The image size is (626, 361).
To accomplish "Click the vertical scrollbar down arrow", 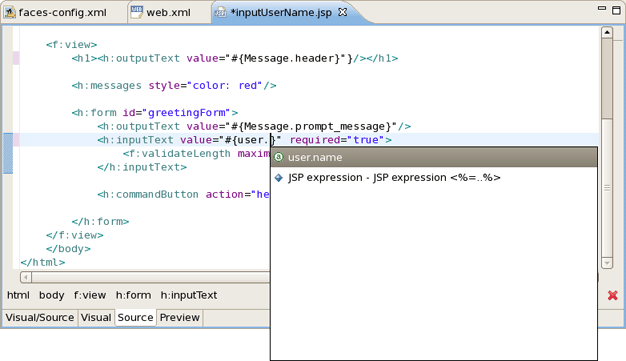I will pos(607,263).
